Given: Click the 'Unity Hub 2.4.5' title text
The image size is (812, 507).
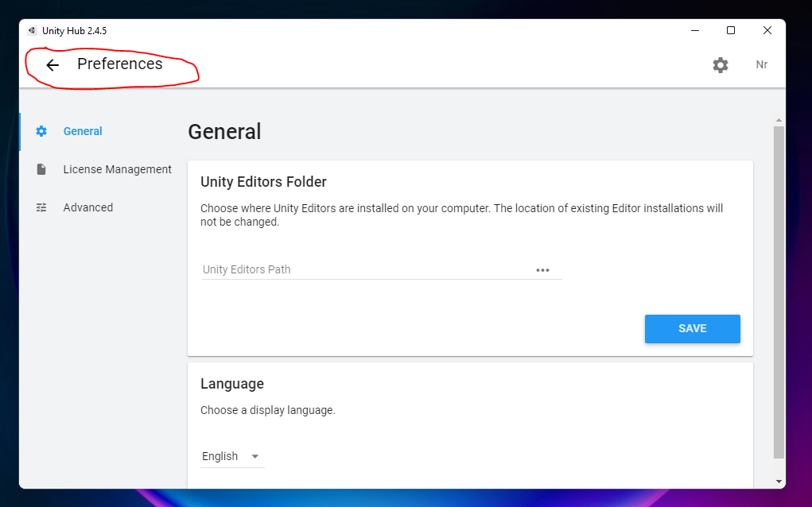Looking at the screenshot, I should point(75,31).
